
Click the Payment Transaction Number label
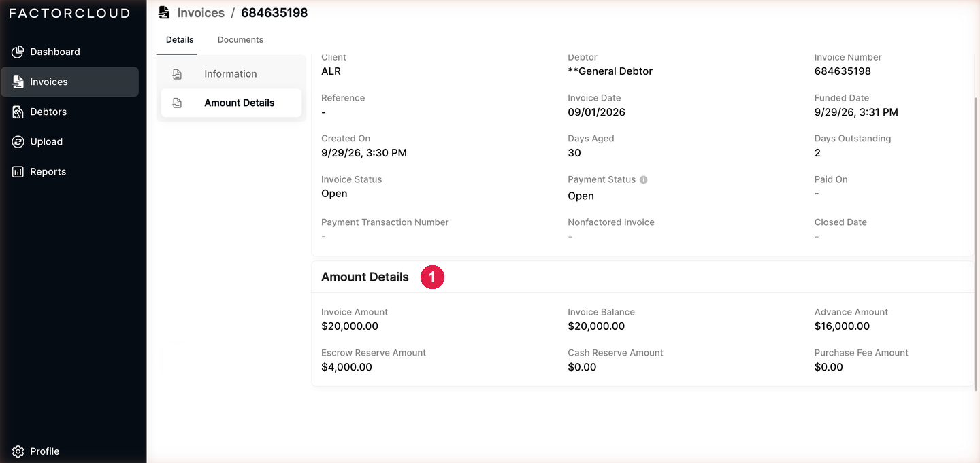click(x=385, y=222)
